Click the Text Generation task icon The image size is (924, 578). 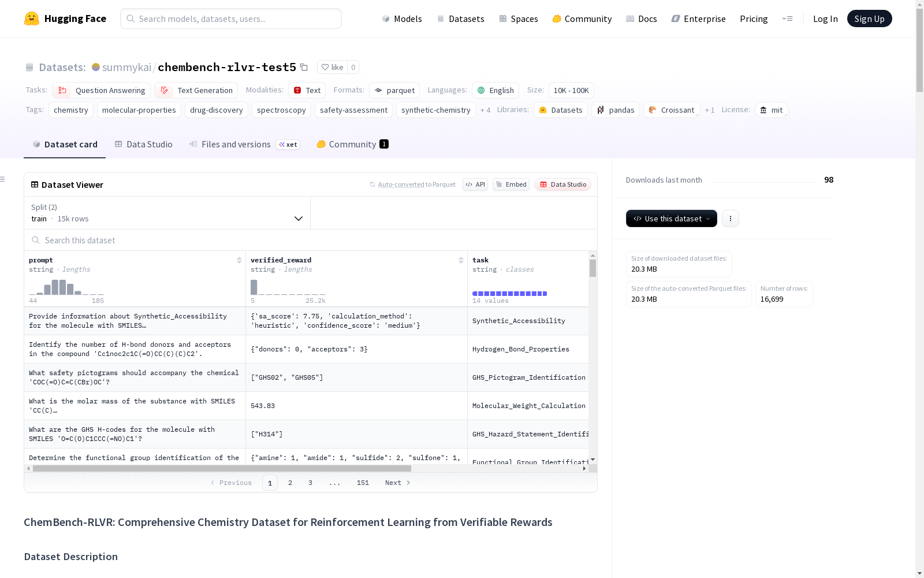pos(165,90)
